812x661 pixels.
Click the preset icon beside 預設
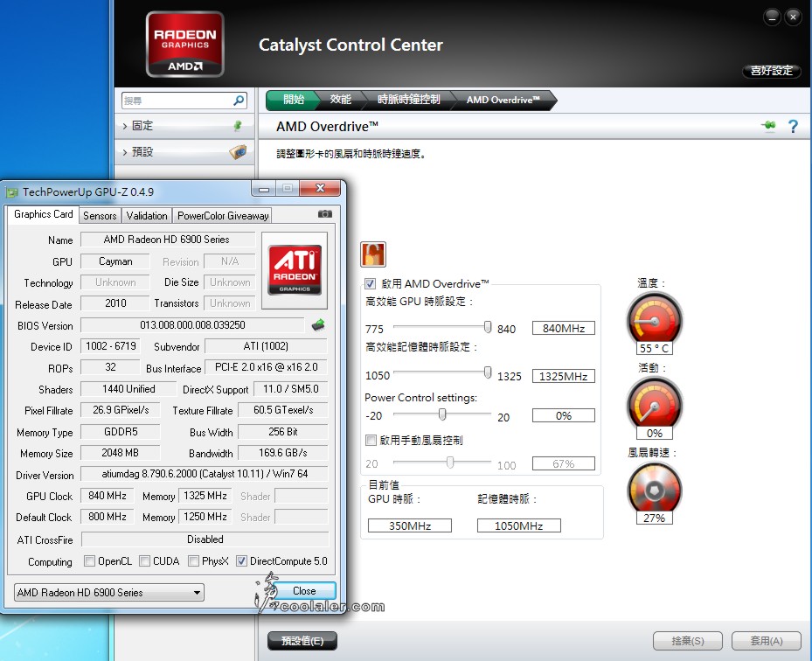click(x=238, y=152)
